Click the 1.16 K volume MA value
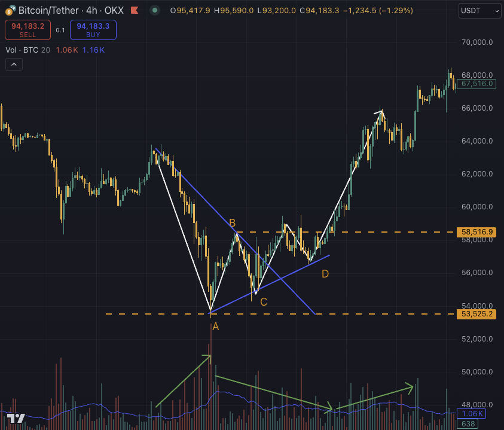This screenshot has height=430, width=504. [x=93, y=50]
